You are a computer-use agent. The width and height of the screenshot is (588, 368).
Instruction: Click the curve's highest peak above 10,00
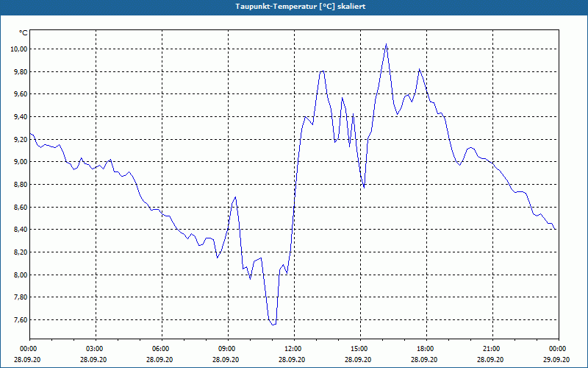tap(386, 44)
